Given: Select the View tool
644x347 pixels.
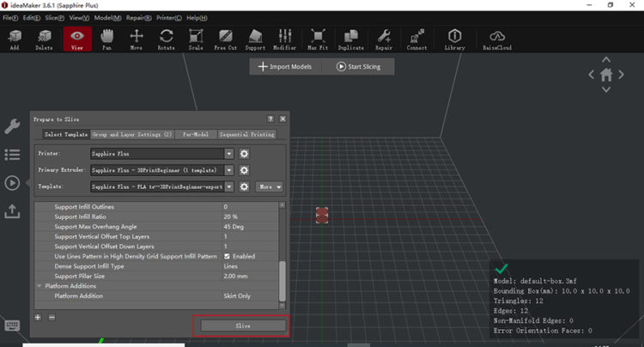Looking at the screenshot, I should click(x=77, y=40).
